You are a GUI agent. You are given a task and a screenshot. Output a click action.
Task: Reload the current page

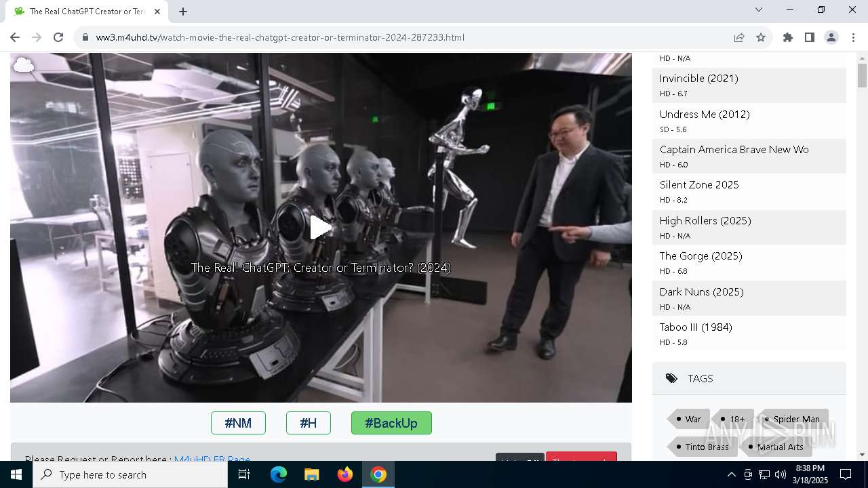pyautogui.click(x=58, y=37)
